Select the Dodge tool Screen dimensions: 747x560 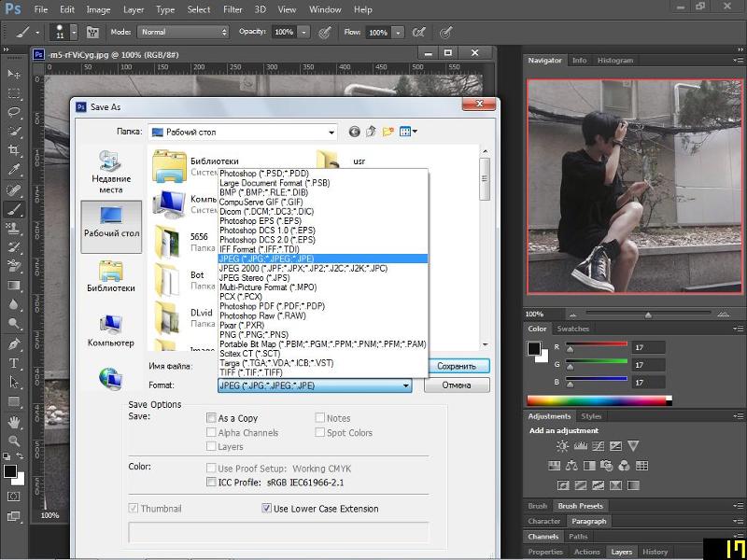[14, 323]
